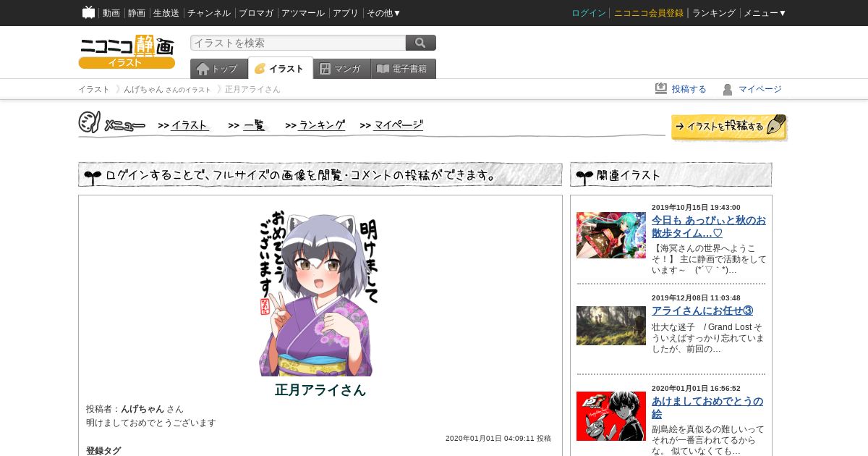Open the forest landscape related thumbnail

tap(611, 326)
